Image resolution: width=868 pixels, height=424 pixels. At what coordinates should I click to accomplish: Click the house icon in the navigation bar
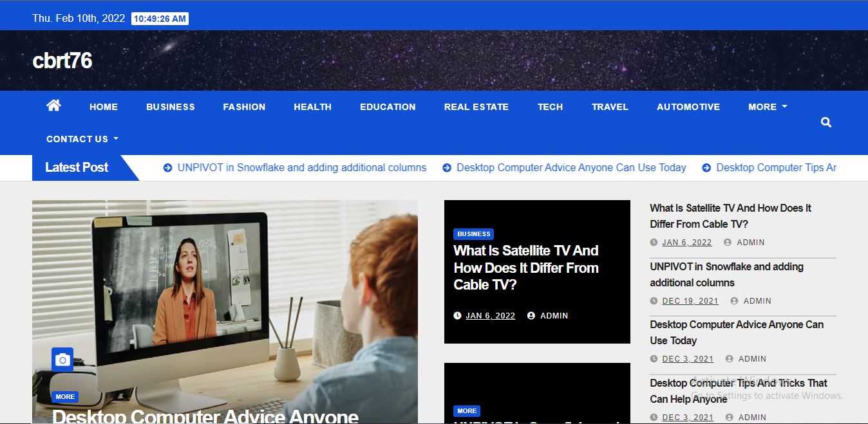click(x=53, y=106)
